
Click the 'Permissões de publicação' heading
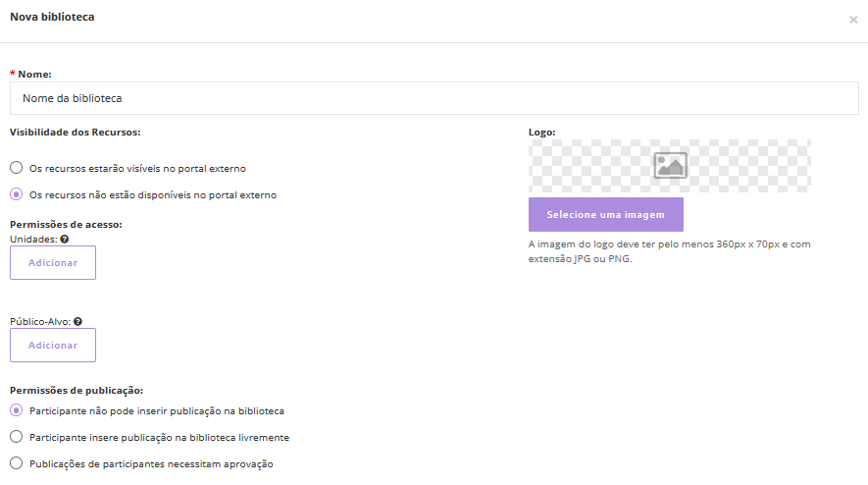click(x=77, y=391)
